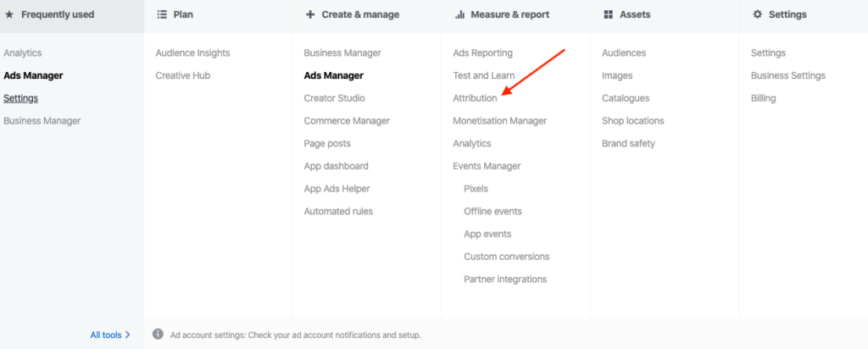Screen dimensions: 868x349
Task: Open Business Manager under Frequently used
Action: 42,121
